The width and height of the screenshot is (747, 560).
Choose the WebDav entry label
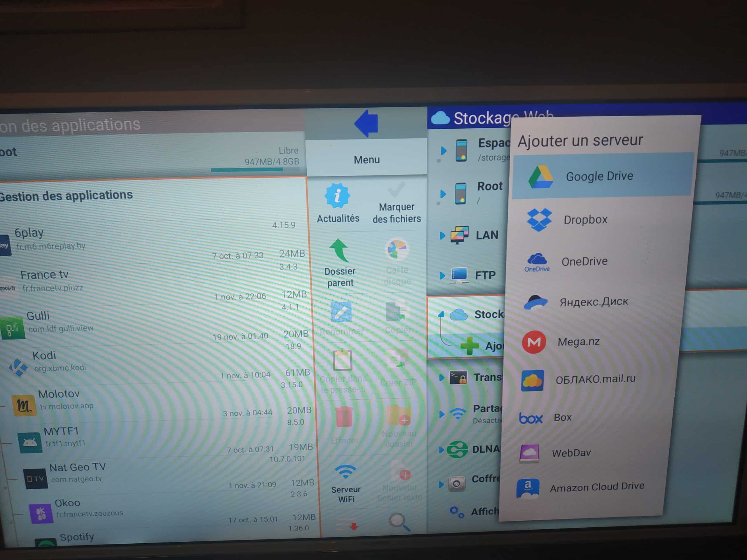coord(571,453)
